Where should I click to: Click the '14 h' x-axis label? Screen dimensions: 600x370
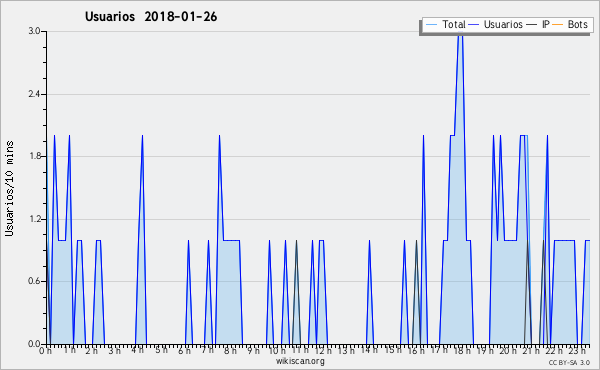point(369,350)
